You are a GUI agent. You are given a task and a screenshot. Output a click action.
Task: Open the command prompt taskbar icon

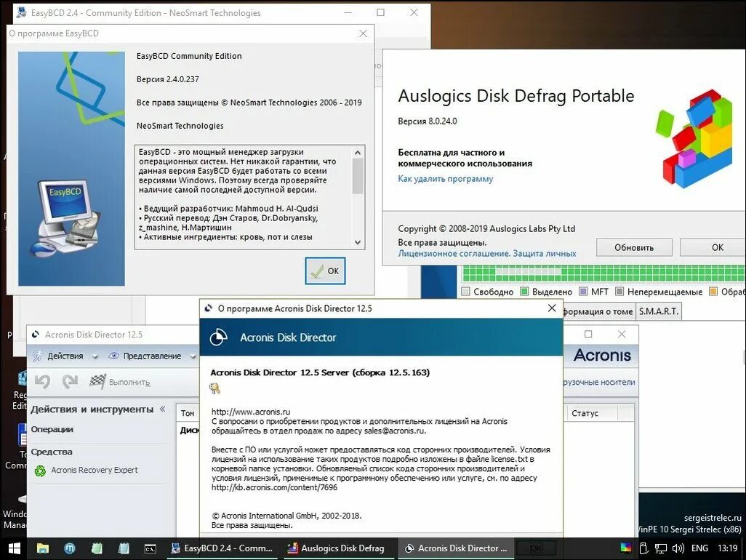[x=151, y=548]
